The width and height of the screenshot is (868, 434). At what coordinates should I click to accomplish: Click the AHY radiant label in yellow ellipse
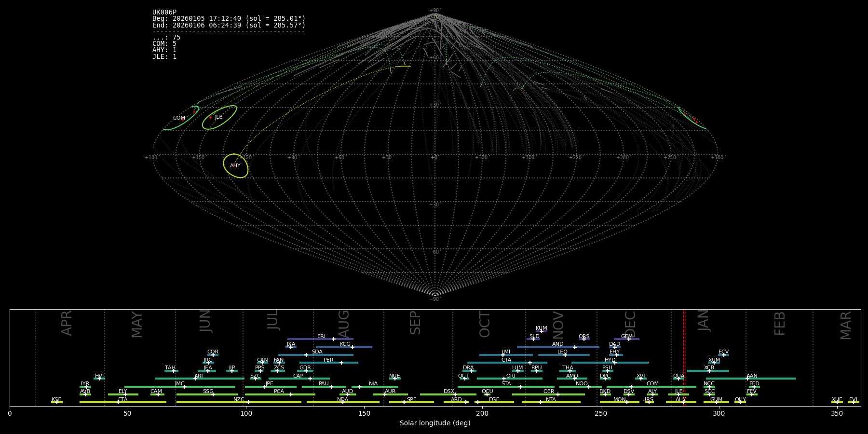pyautogui.click(x=235, y=166)
